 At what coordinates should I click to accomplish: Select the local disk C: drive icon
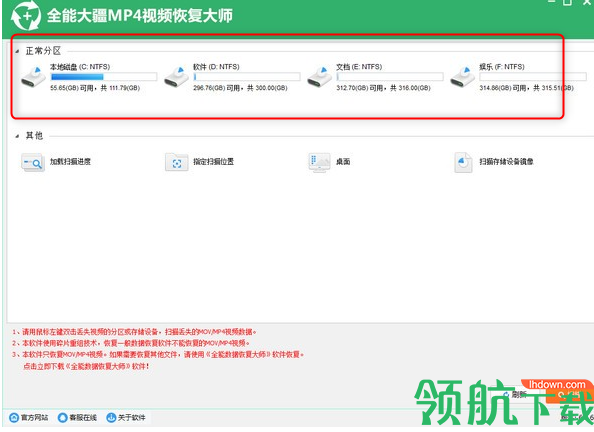33,77
